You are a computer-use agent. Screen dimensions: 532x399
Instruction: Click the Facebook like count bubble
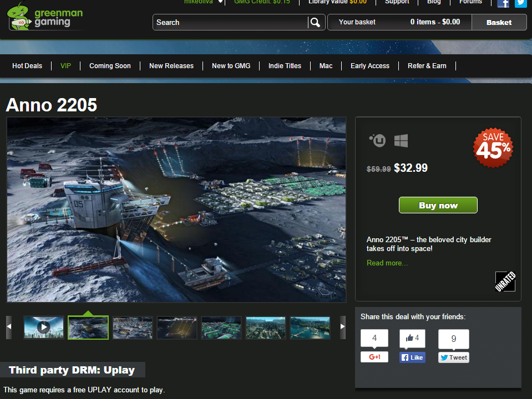(412, 339)
